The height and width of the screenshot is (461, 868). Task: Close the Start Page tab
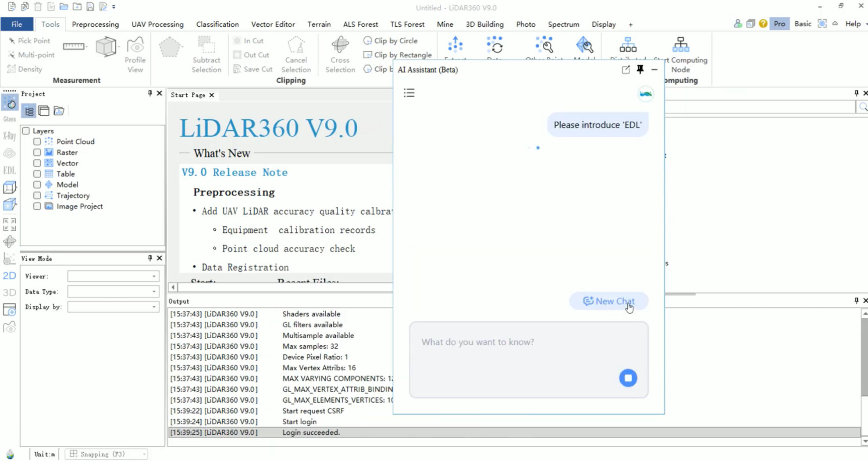click(212, 95)
